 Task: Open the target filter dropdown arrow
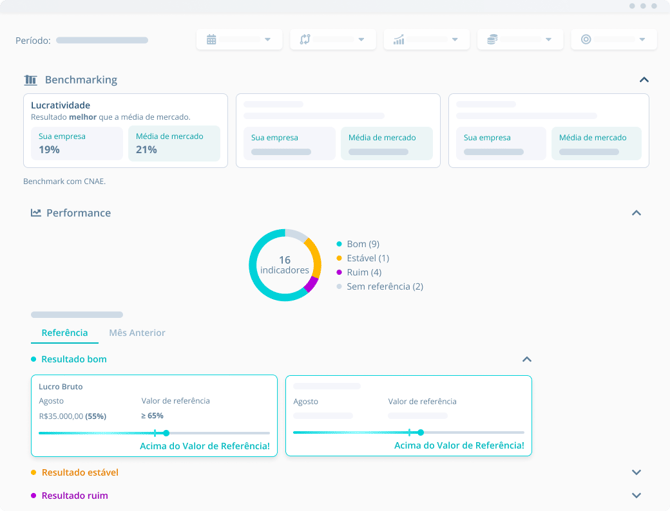(642, 40)
